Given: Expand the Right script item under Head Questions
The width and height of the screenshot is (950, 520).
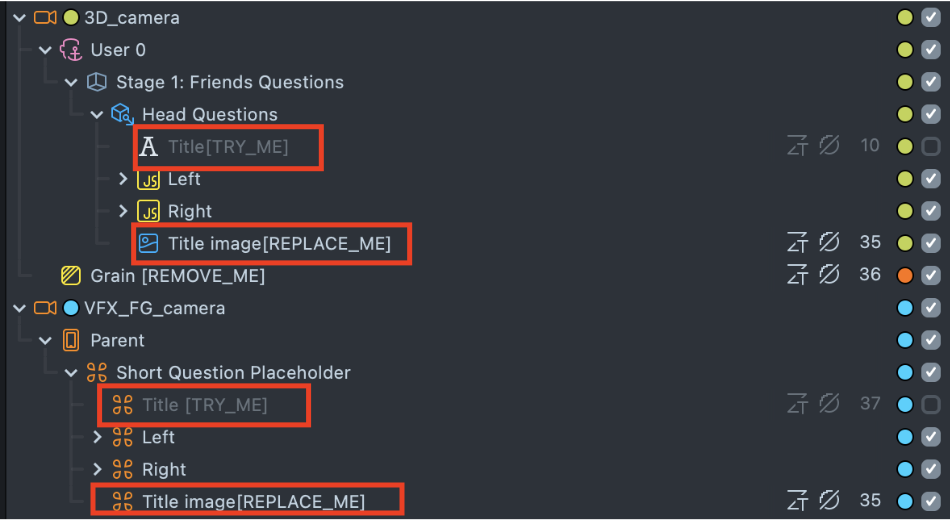Looking at the screenshot, I should coord(123,211).
